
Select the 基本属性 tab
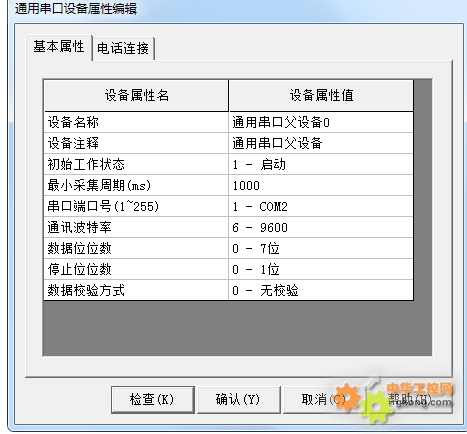59,47
